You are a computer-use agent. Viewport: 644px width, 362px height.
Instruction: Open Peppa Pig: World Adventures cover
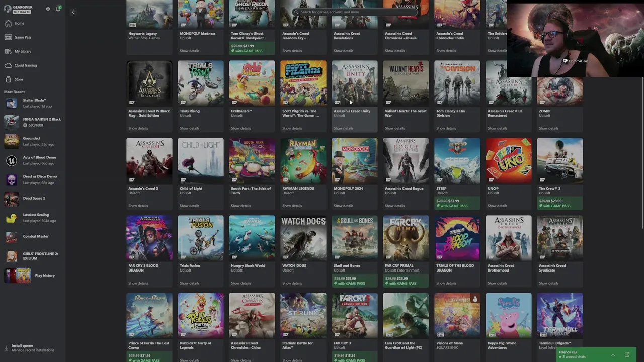pos(509,316)
